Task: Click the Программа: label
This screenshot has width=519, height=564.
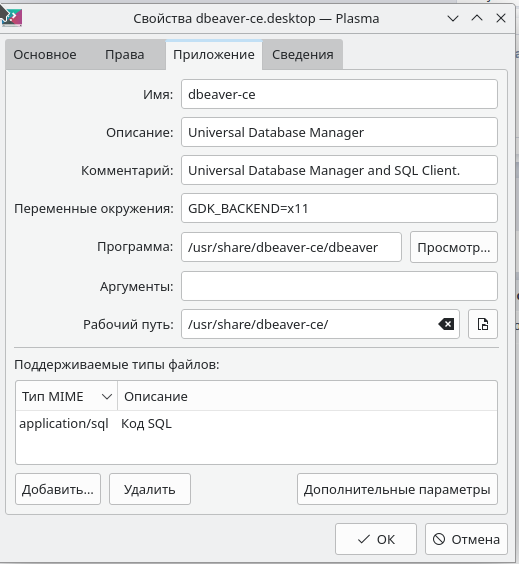Action: point(135,247)
